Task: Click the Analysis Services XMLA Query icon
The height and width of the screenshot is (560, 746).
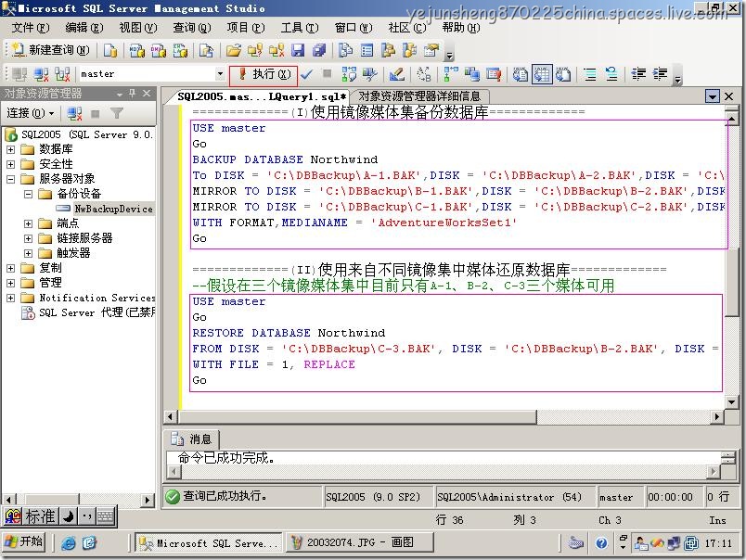Action: tap(180, 50)
